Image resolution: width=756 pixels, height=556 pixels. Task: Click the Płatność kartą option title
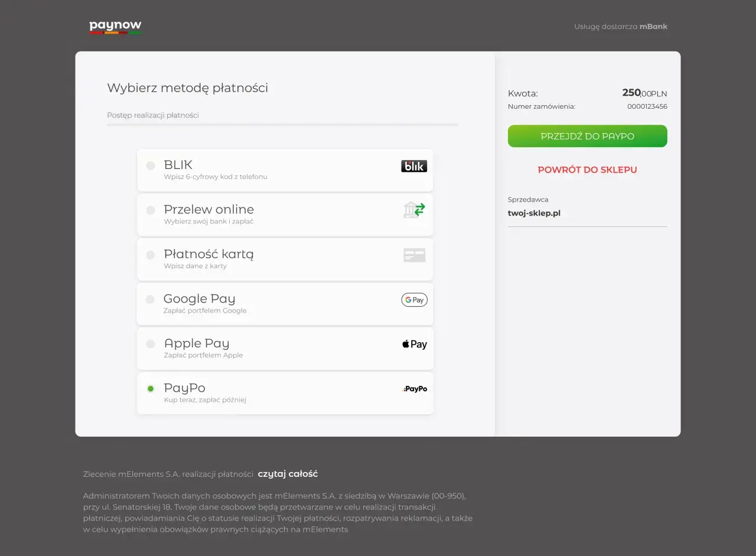point(208,254)
